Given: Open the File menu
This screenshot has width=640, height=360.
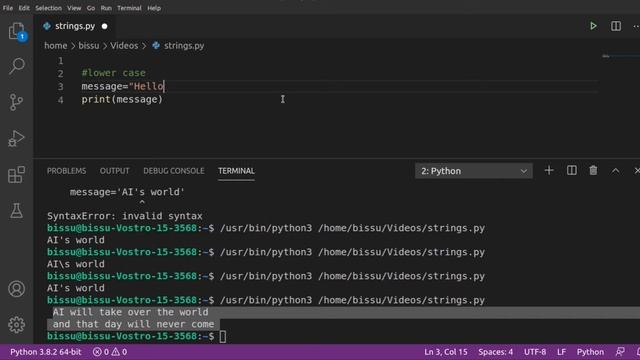Looking at the screenshot, I should (8, 8).
